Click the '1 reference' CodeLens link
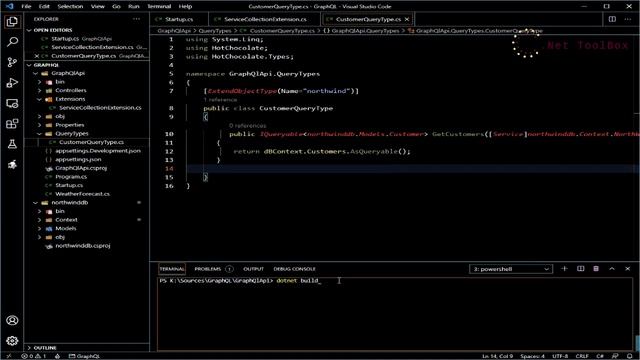The height and width of the screenshot is (360, 640). point(220,100)
